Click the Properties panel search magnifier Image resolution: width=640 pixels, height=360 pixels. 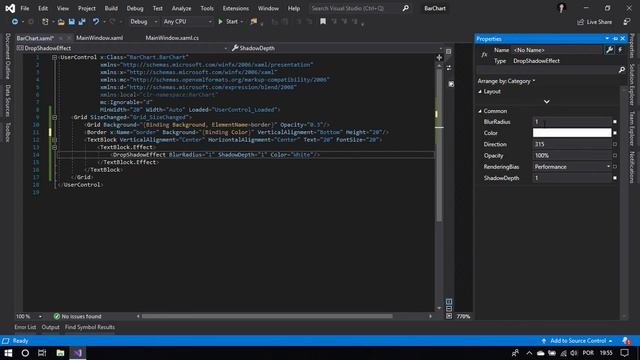[622, 70]
